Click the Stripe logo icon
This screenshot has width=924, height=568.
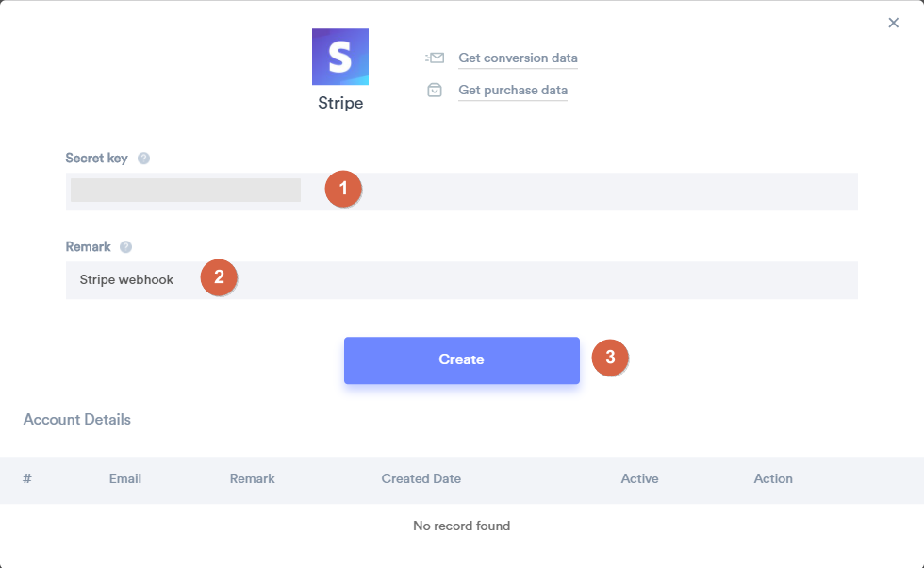(x=340, y=57)
